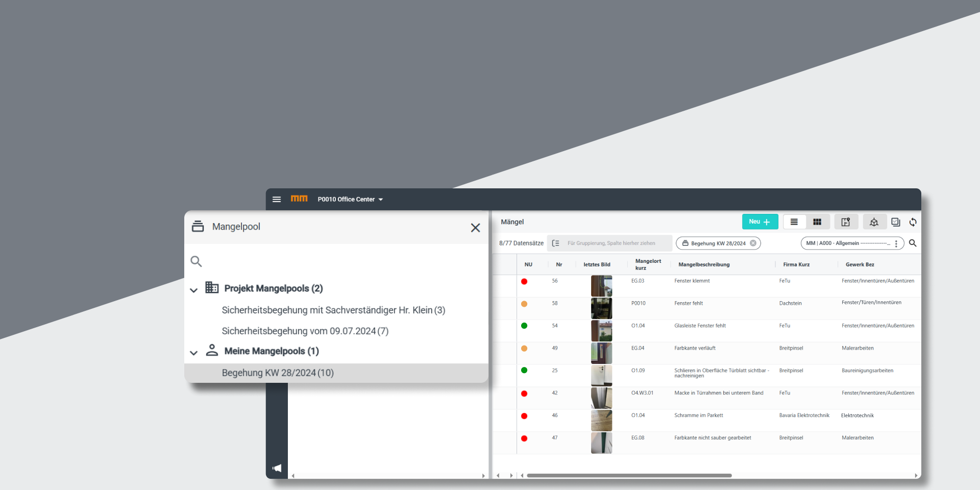Image resolution: width=980 pixels, height=490 pixels.
Task: Create a new defect with Neu button
Action: pyautogui.click(x=759, y=222)
